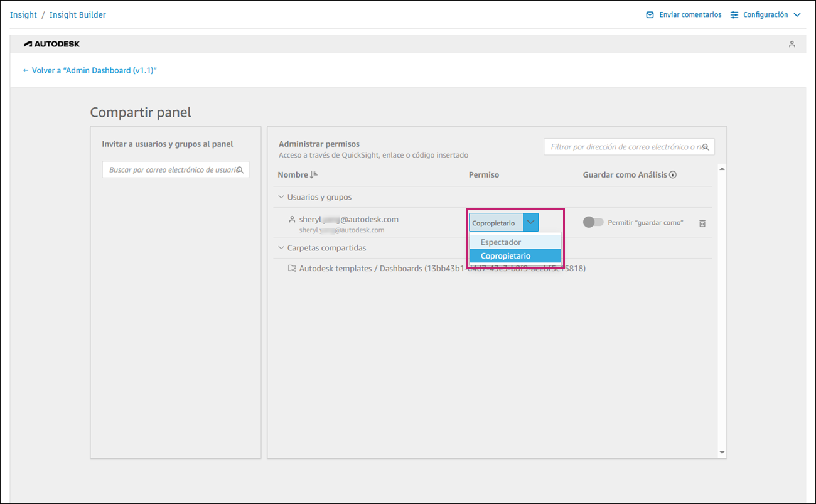
Task: Click the invite users email search field
Action: [x=171, y=170]
